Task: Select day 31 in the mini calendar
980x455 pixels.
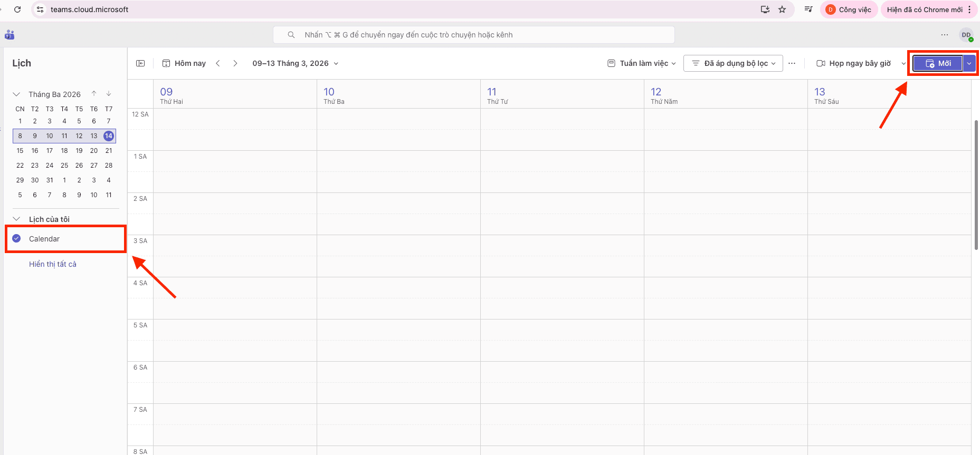Action: tap(50, 180)
